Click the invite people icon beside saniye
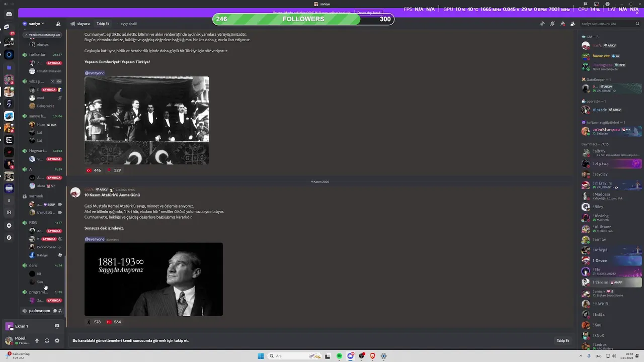The width and height of the screenshot is (644, 362). pyautogui.click(x=58, y=24)
